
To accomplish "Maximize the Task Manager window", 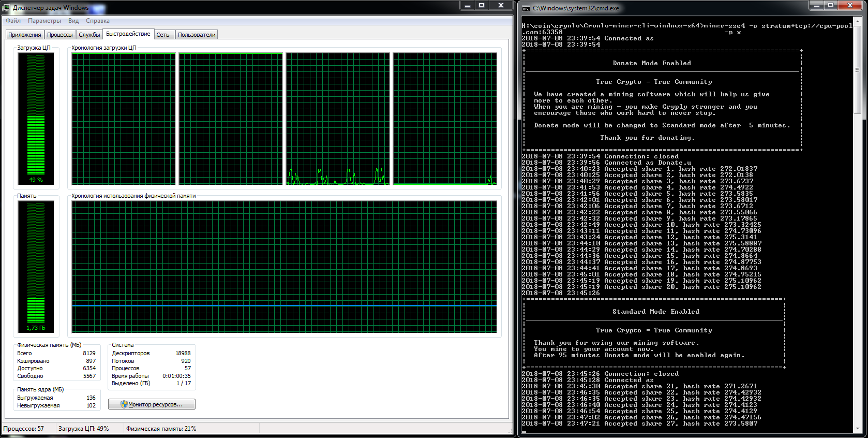I will tap(482, 6).
